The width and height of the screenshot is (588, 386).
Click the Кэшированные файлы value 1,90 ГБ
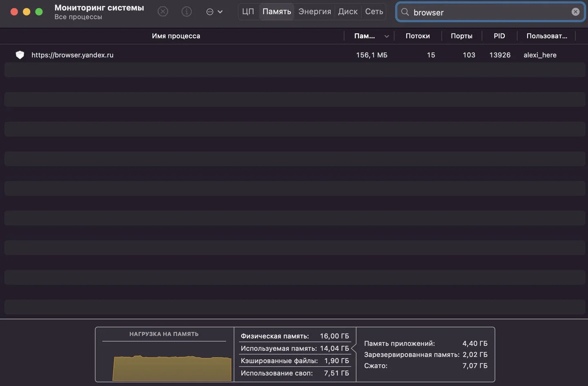(336, 361)
